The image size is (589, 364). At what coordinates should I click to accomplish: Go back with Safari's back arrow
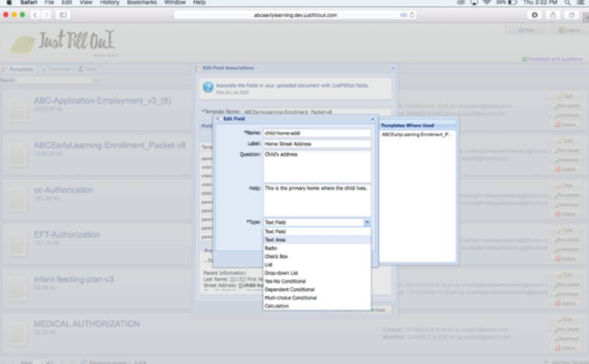(35, 15)
